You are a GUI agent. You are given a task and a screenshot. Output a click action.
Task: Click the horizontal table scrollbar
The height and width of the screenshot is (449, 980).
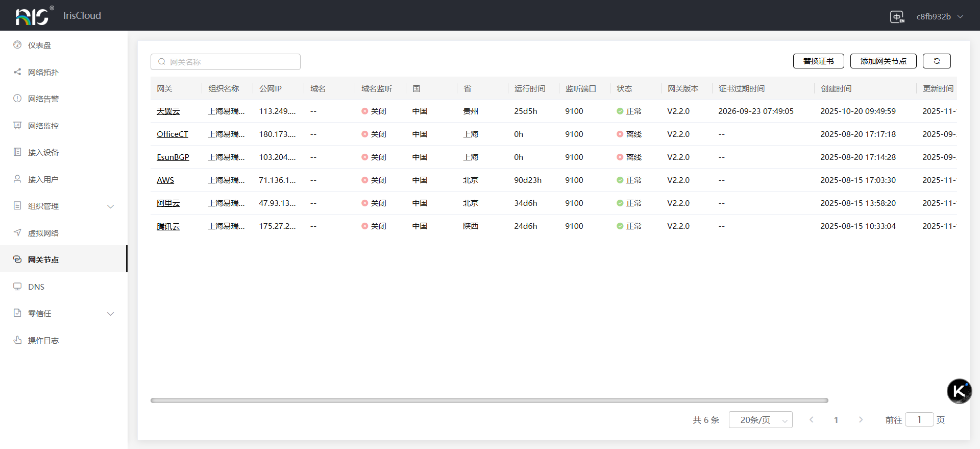pos(489,400)
